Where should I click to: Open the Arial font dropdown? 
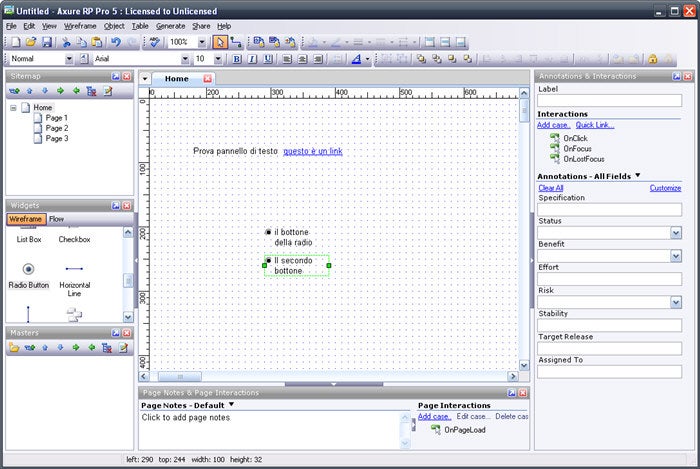185,59
